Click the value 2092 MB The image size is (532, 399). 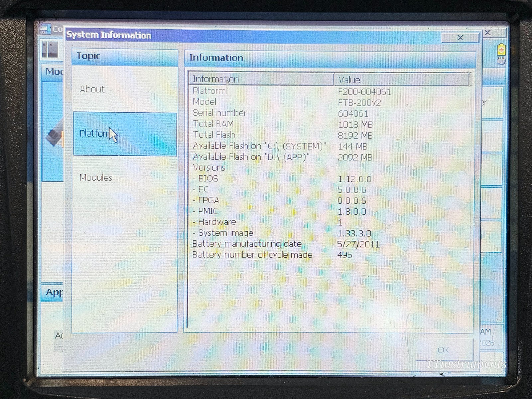(x=355, y=157)
